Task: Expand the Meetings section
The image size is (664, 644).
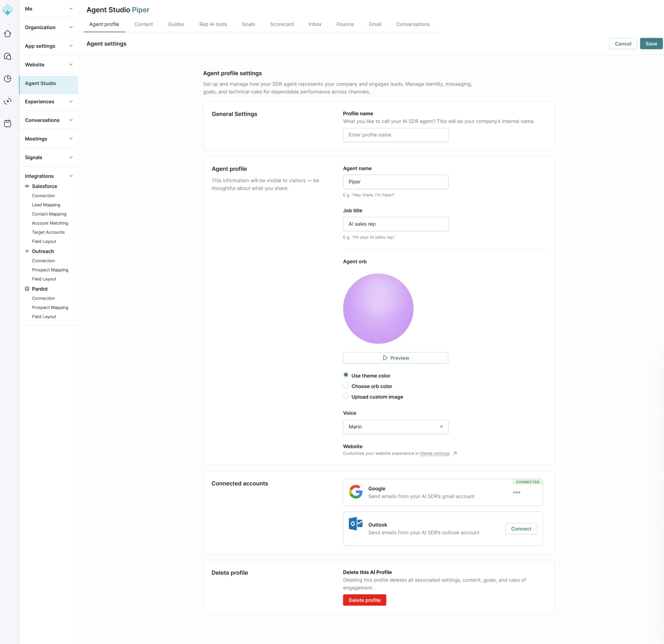Action: tap(49, 139)
